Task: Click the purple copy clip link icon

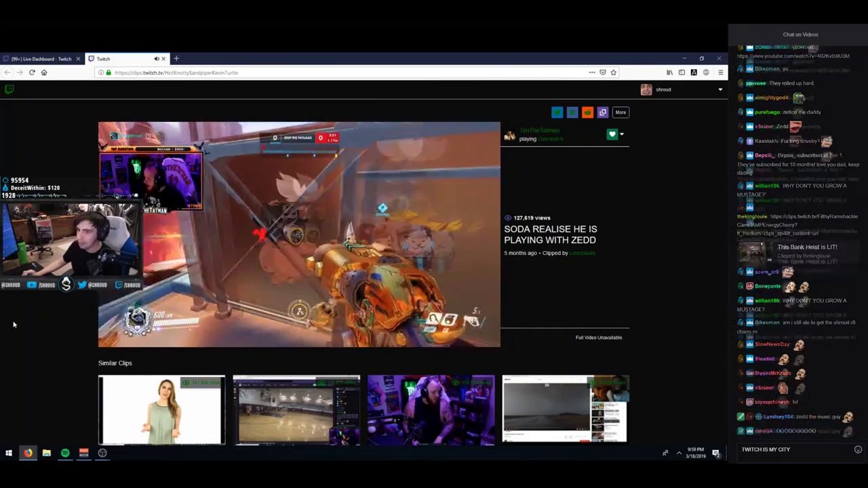Action: click(602, 113)
